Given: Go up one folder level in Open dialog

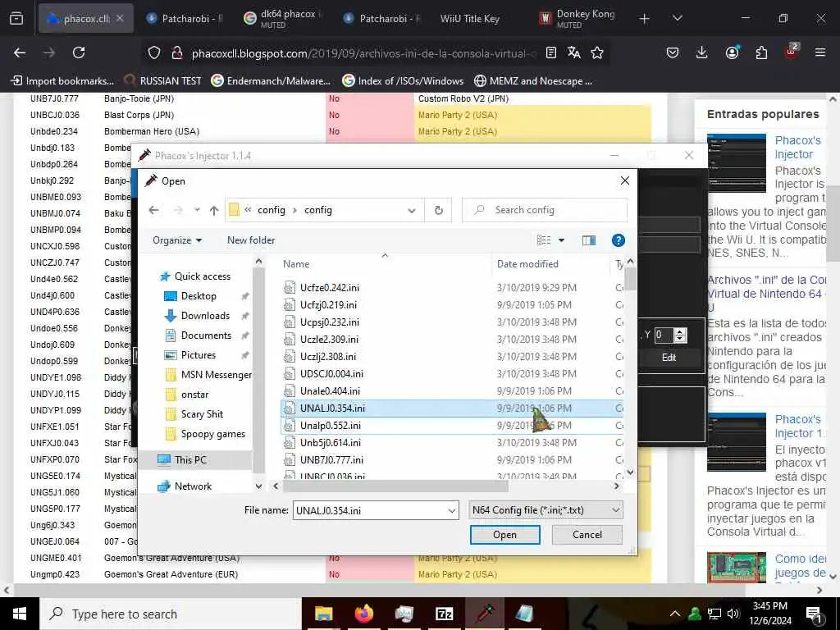Looking at the screenshot, I should 214,211.
